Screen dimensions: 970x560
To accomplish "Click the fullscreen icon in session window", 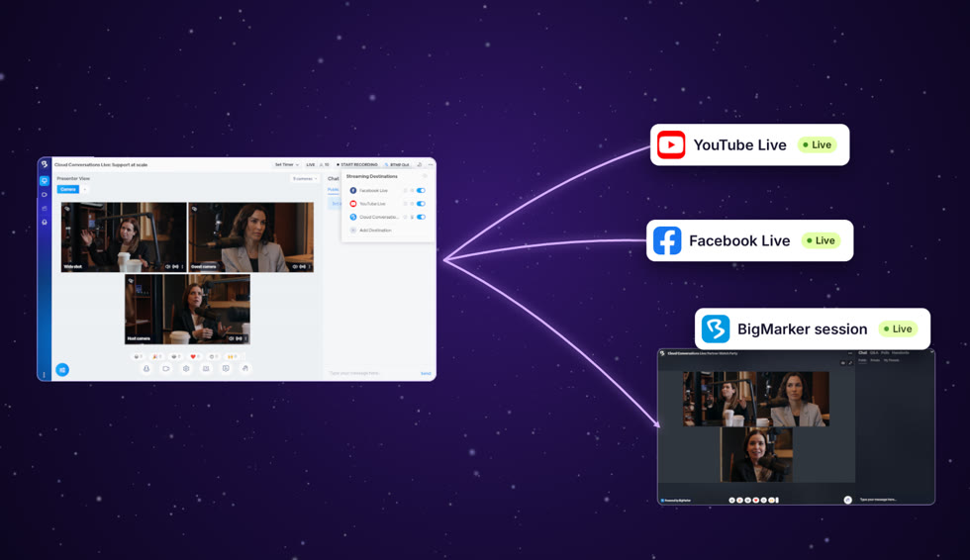I will pos(850,363).
